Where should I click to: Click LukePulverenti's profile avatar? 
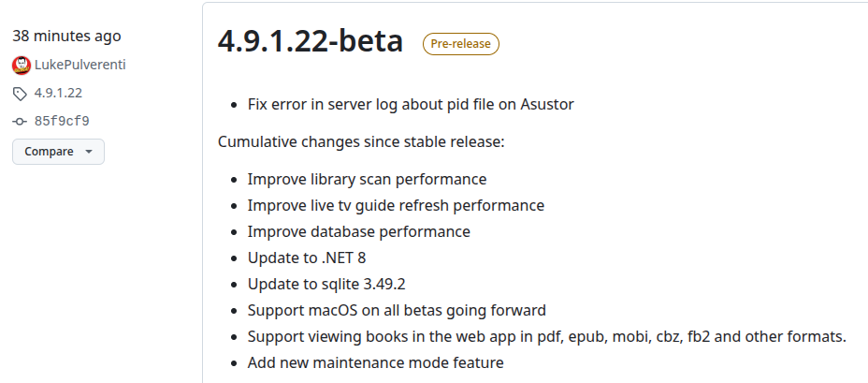[x=21, y=65]
